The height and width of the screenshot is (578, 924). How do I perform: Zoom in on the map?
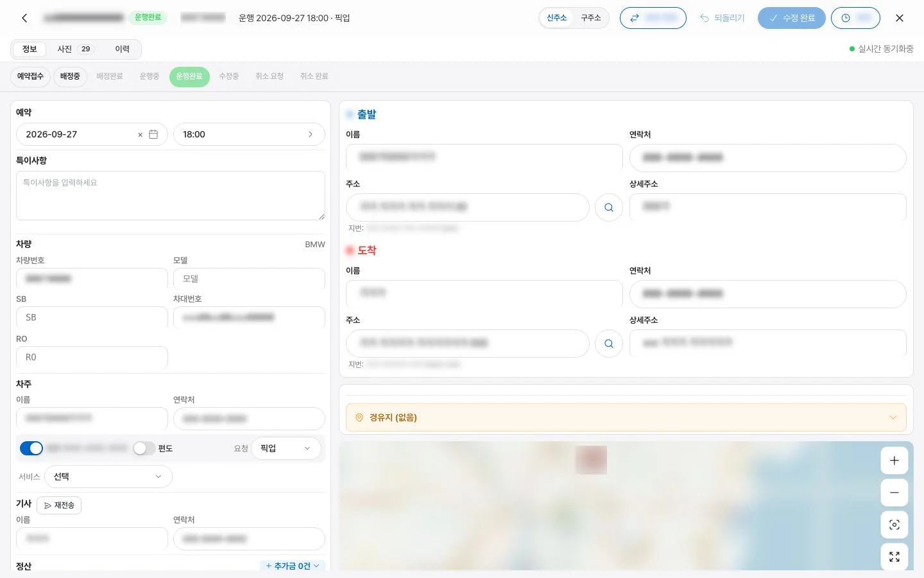tap(894, 460)
